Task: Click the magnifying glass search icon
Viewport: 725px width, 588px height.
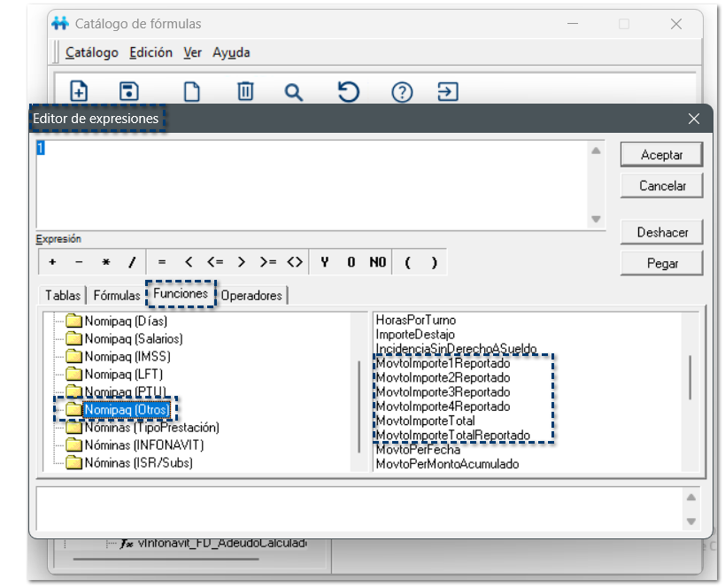Action: click(294, 91)
